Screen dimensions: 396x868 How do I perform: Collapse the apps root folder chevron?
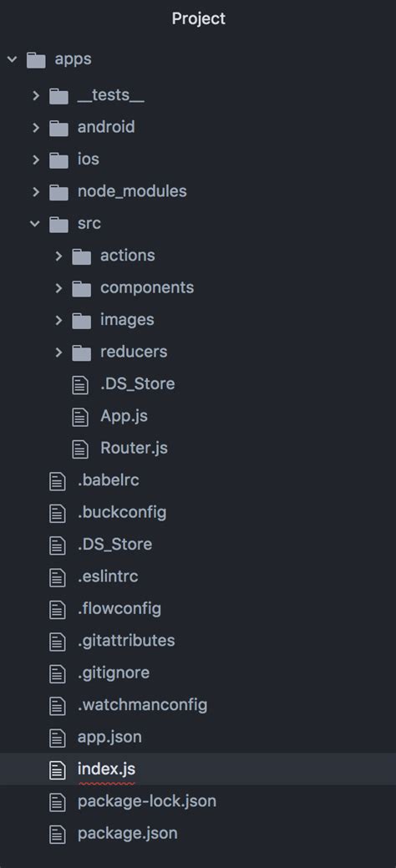(x=13, y=58)
